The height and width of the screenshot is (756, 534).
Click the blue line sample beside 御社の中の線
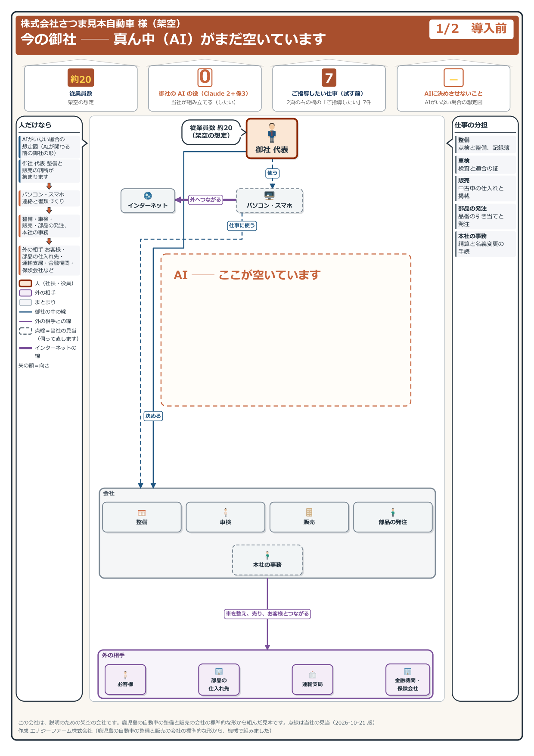tap(25, 311)
